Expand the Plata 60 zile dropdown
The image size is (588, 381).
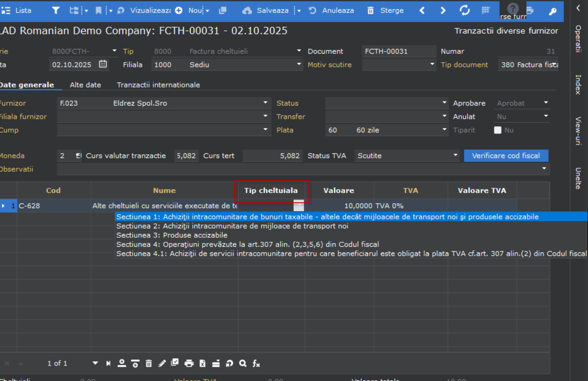pyautogui.click(x=444, y=130)
